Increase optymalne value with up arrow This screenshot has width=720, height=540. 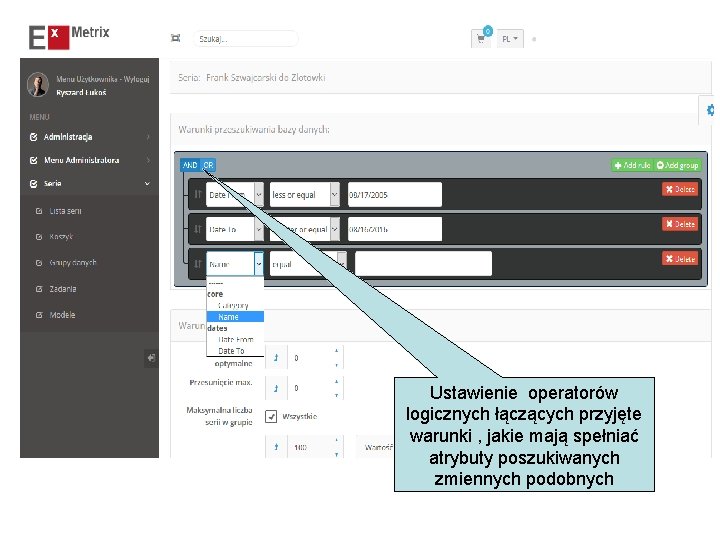(x=337, y=351)
